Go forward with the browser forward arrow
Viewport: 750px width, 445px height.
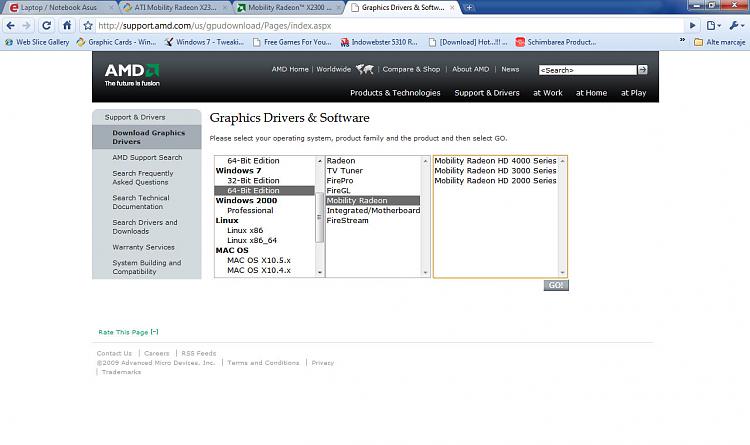[27, 26]
